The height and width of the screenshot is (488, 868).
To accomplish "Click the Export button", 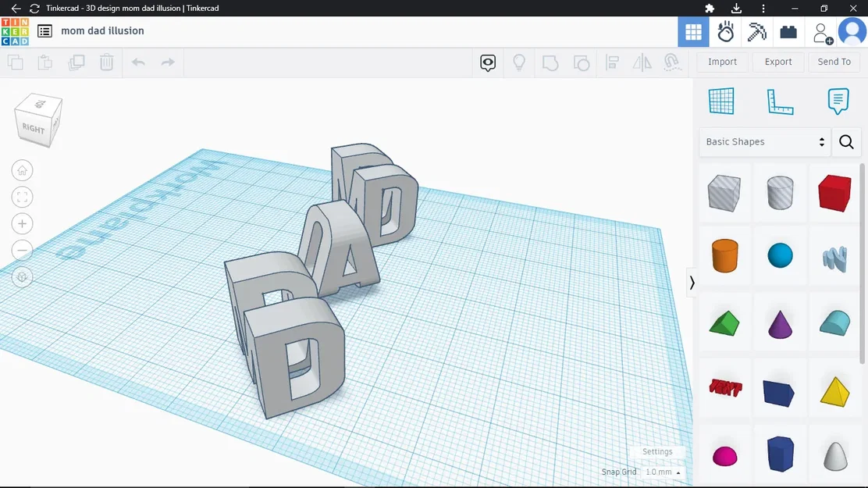I will (x=777, y=62).
